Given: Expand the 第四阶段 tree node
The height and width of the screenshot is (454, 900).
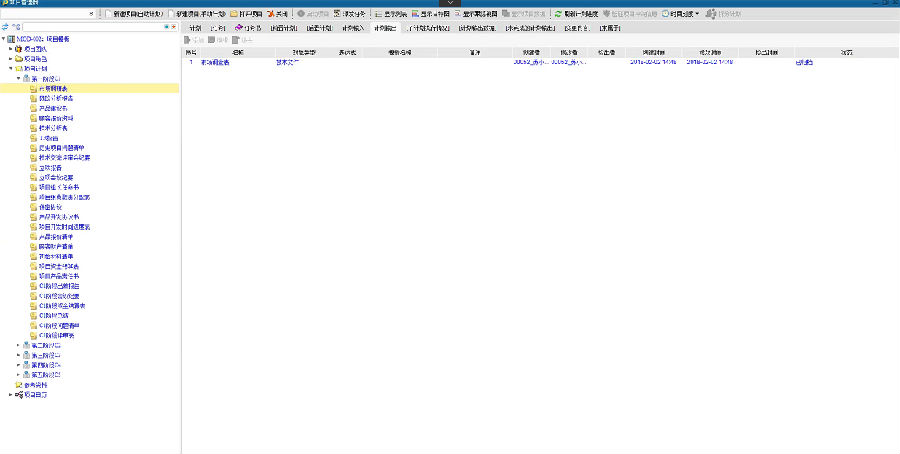Looking at the screenshot, I should [x=18, y=365].
